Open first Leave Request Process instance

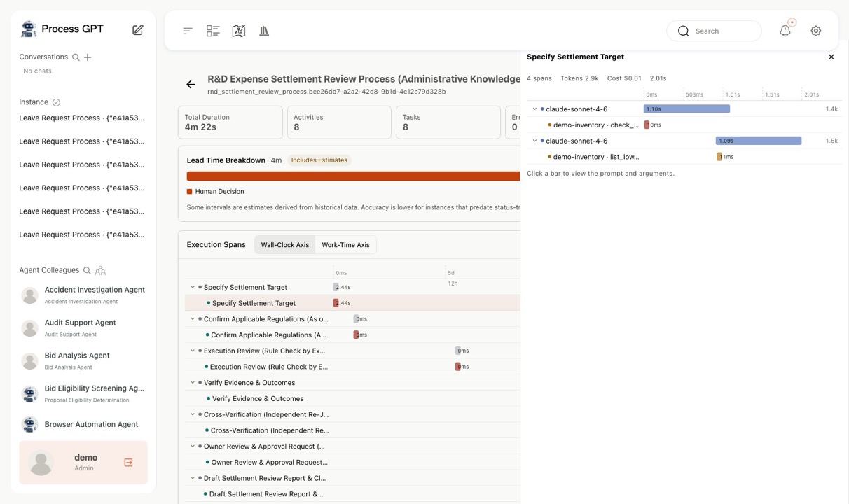tap(82, 118)
